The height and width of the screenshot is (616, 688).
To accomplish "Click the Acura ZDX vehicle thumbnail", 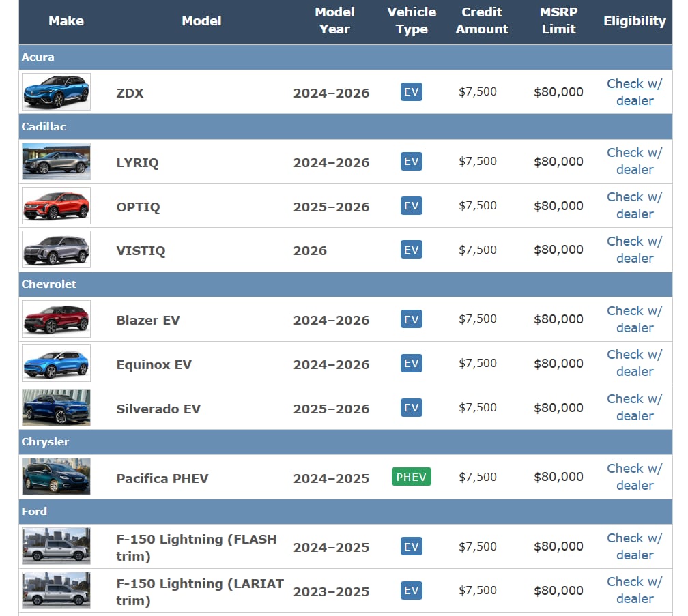I will click(56, 92).
